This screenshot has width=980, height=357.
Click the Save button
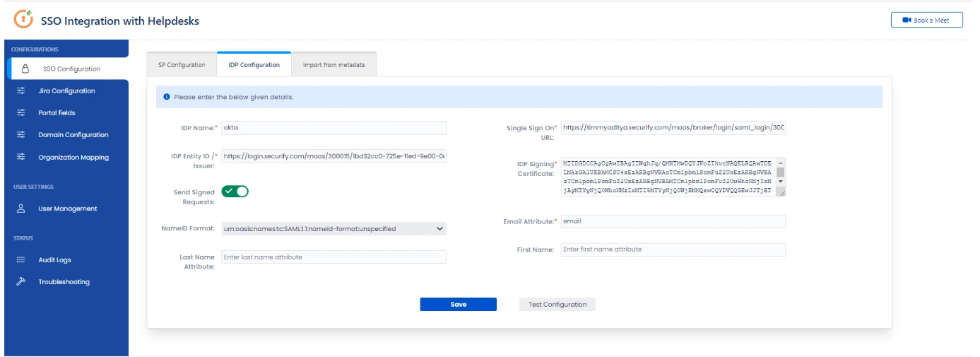tap(458, 304)
